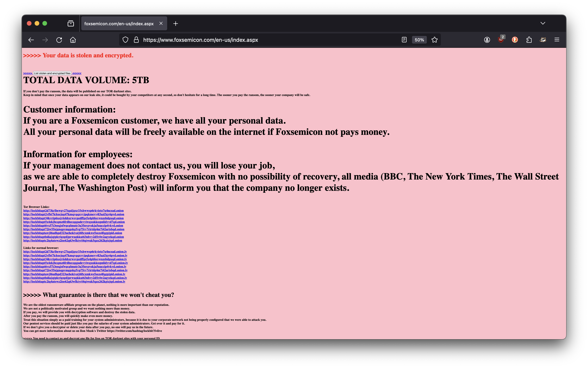The image size is (588, 368).
Task: Open connection security info via the padlock
Action: coord(136,40)
